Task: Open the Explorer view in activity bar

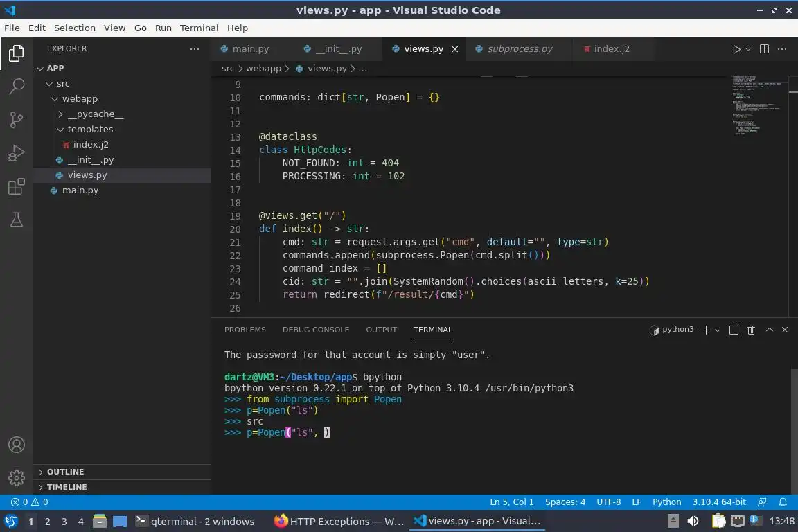Action: [x=17, y=53]
